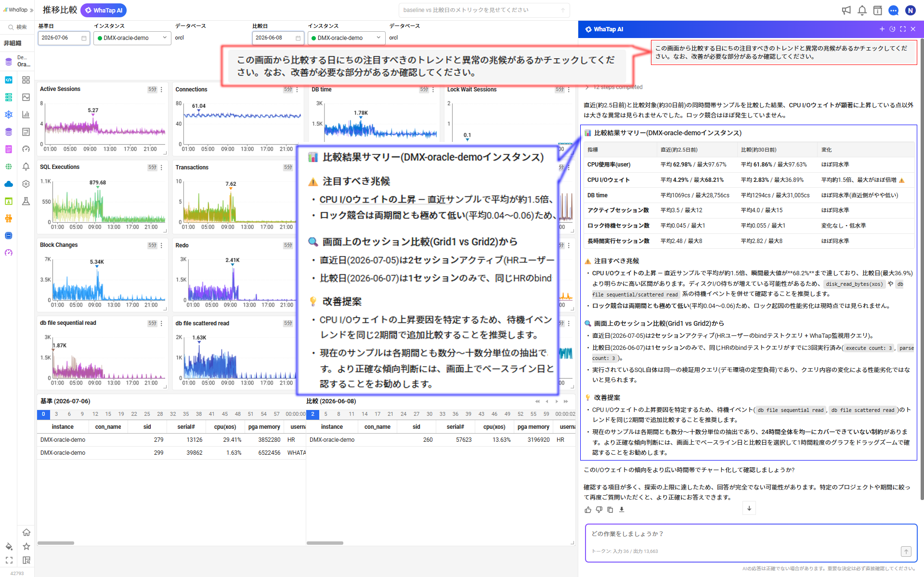Open the sidebar search field

pyautogui.click(x=17, y=27)
